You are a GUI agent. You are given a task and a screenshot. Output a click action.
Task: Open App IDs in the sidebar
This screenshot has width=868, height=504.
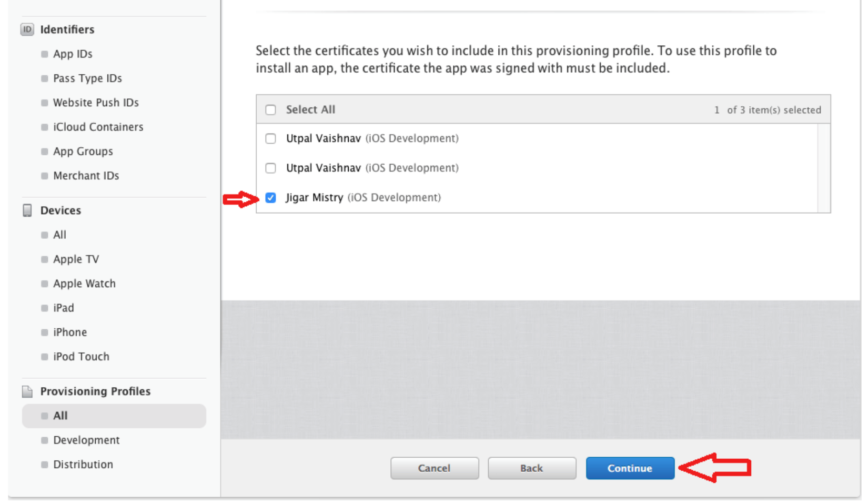pyautogui.click(x=73, y=54)
